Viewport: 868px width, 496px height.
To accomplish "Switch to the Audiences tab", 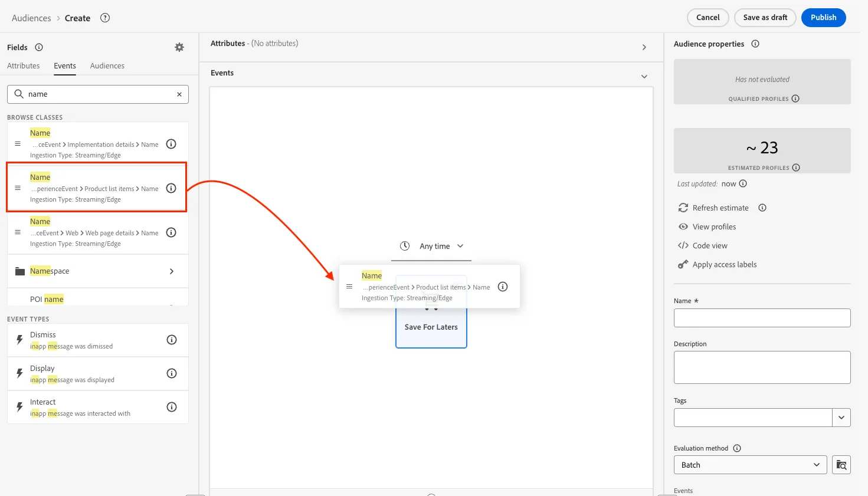I will click(x=107, y=65).
